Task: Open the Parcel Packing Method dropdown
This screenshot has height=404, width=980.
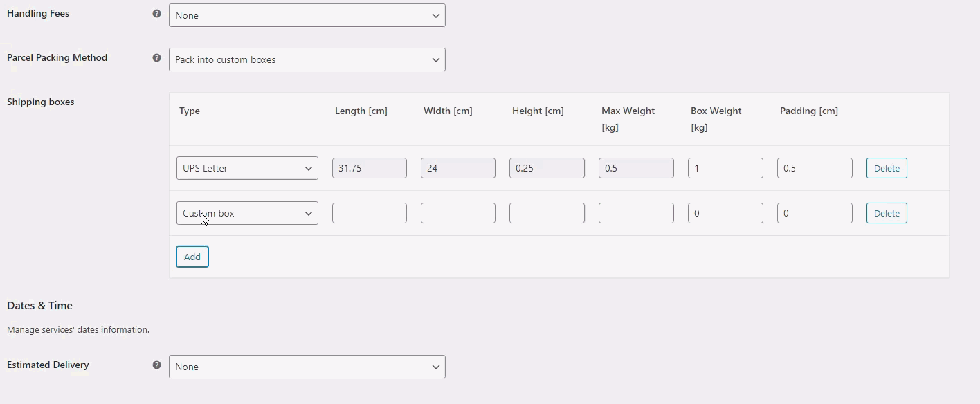Action: [307, 59]
